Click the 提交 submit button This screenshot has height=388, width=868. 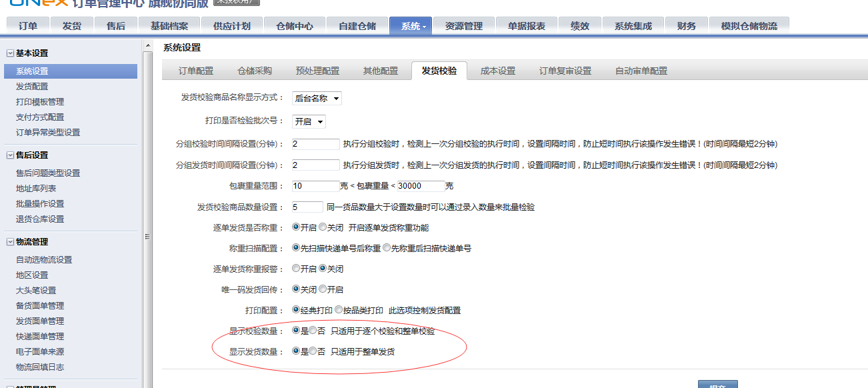(x=717, y=385)
